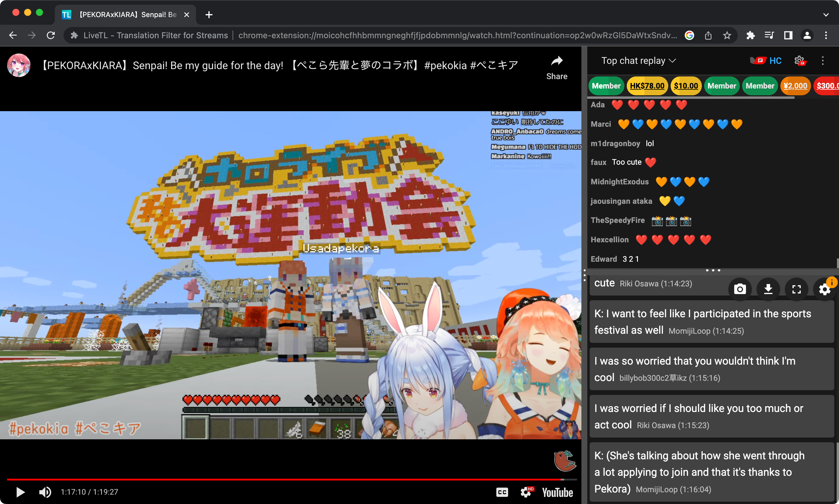Open the Chrome extensions puzzle menu
This screenshot has height=504, width=839.
tap(751, 35)
